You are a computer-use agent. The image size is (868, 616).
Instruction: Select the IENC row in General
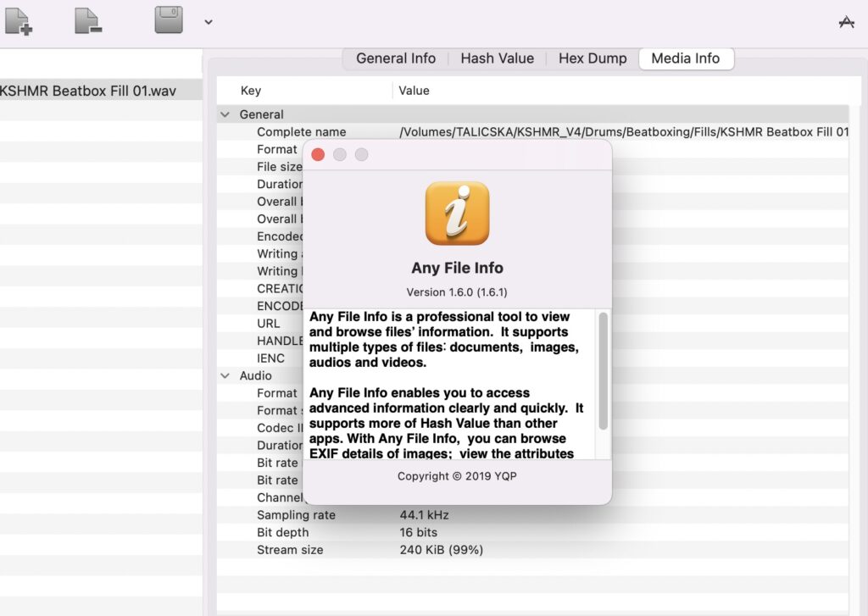532,358
